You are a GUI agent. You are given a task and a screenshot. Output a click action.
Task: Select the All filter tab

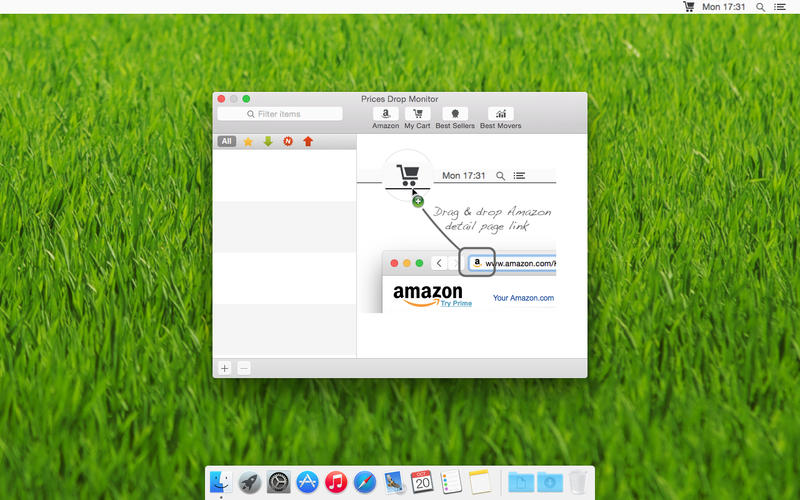(x=227, y=142)
